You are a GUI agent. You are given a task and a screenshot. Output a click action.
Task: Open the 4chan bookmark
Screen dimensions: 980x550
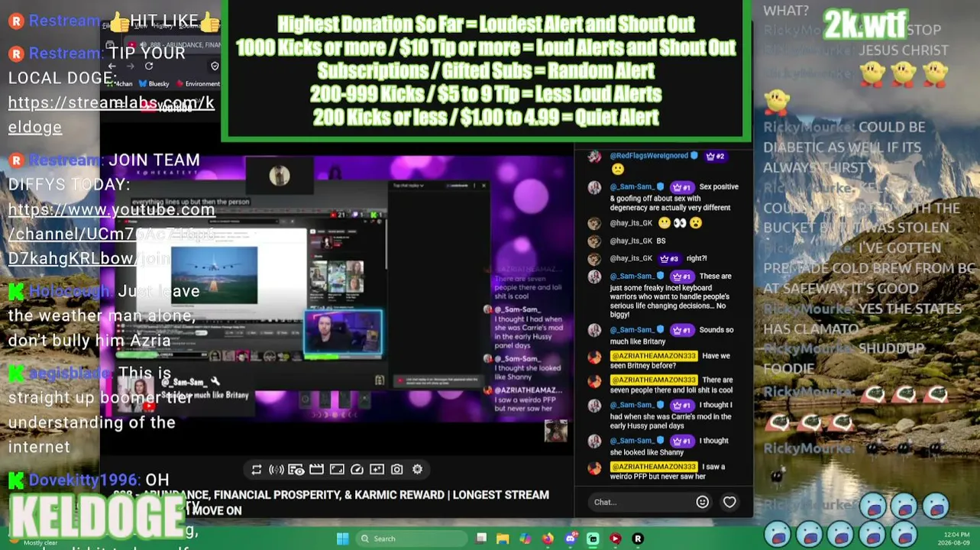[120, 84]
